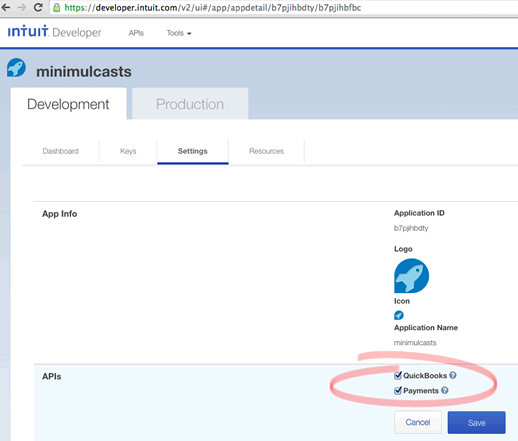Click the green padlock security icon

coord(57,8)
